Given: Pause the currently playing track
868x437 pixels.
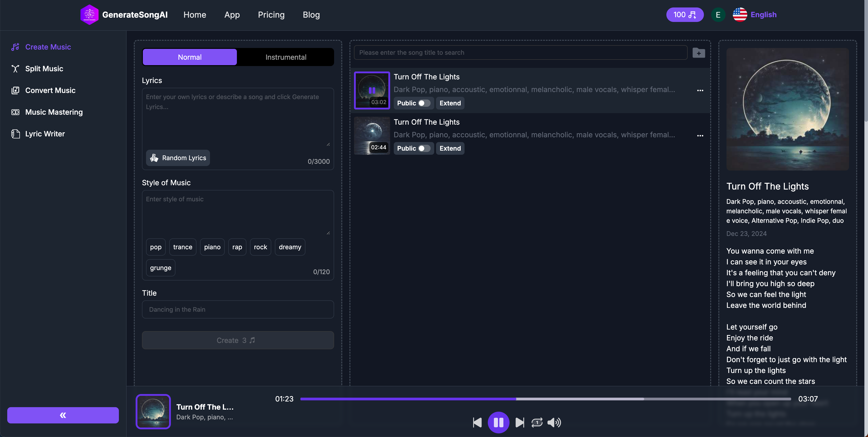Looking at the screenshot, I should click(499, 422).
